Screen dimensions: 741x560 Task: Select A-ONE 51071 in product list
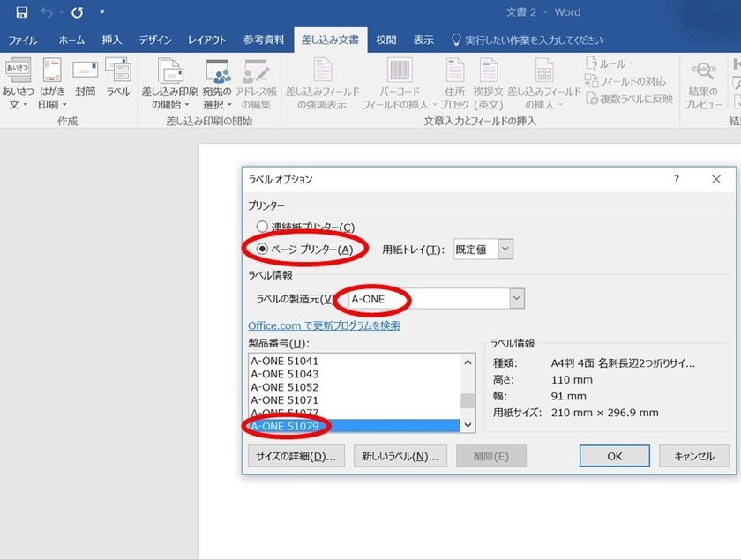point(355,399)
